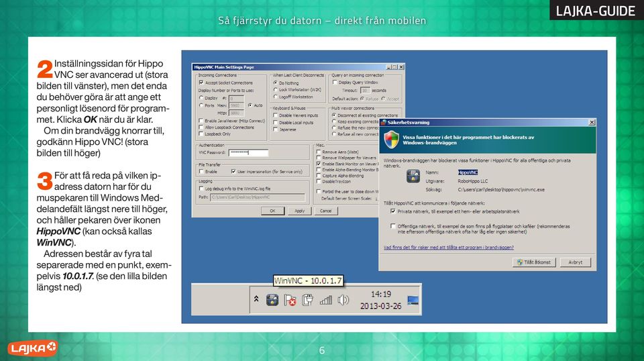Check Display Query Window
The height and width of the screenshot is (361, 644).
click(x=335, y=82)
